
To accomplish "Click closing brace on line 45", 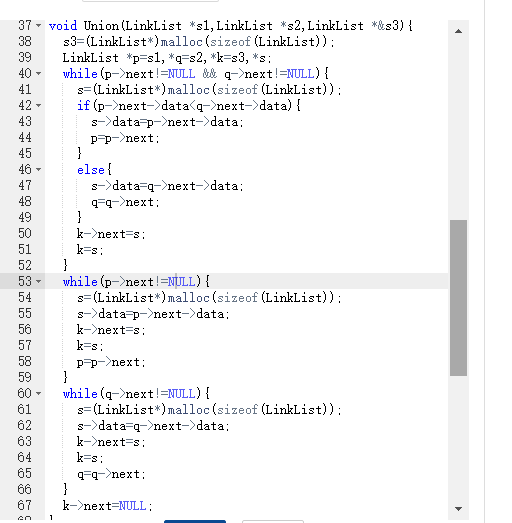I will tap(79, 154).
